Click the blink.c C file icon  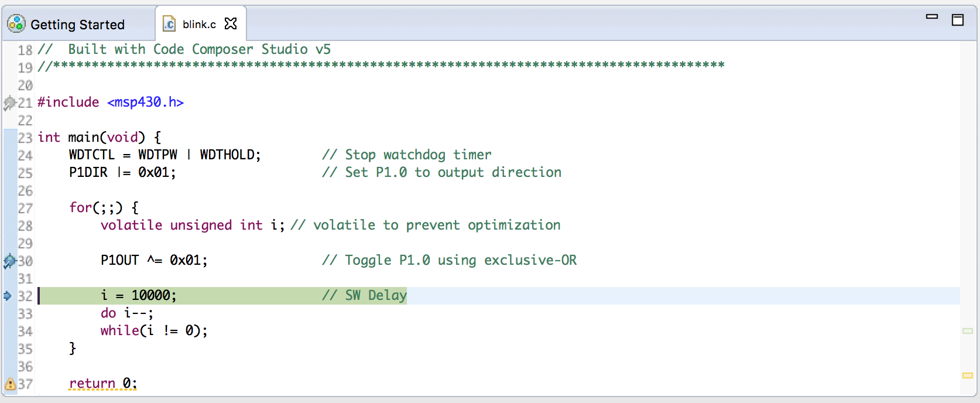tap(169, 23)
